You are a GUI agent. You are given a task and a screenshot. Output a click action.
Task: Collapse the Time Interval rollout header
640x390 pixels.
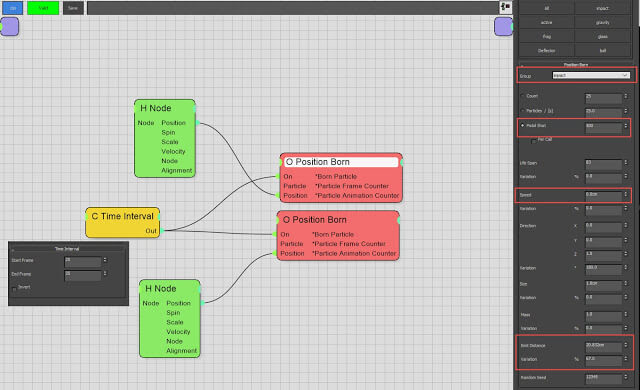coord(67,249)
